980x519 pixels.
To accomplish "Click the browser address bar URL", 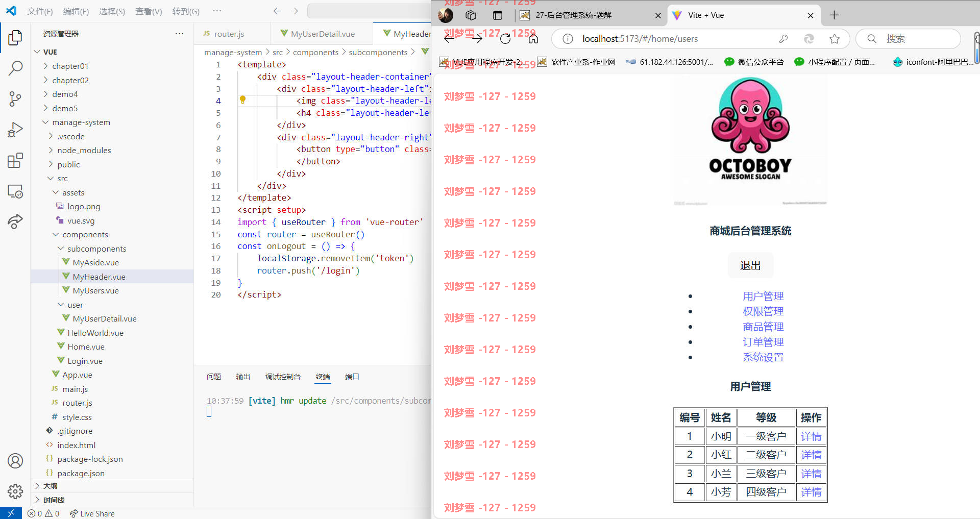I will click(640, 39).
